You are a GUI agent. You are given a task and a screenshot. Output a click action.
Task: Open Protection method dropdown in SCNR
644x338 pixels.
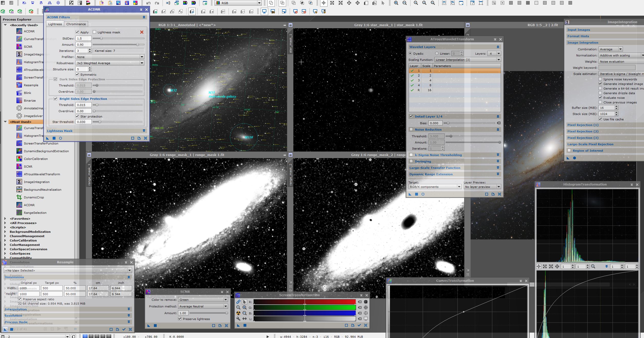[203, 306]
